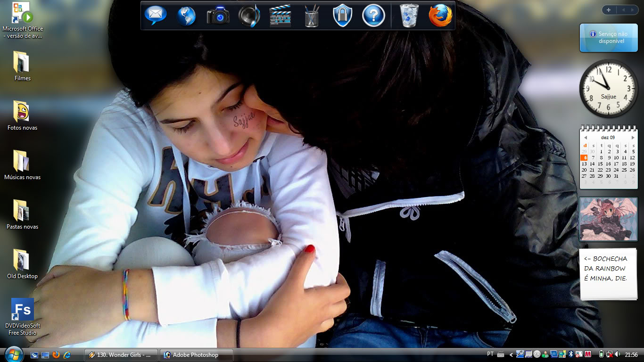Click the PT language indicator
644x362 pixels.
pos(490,354)
